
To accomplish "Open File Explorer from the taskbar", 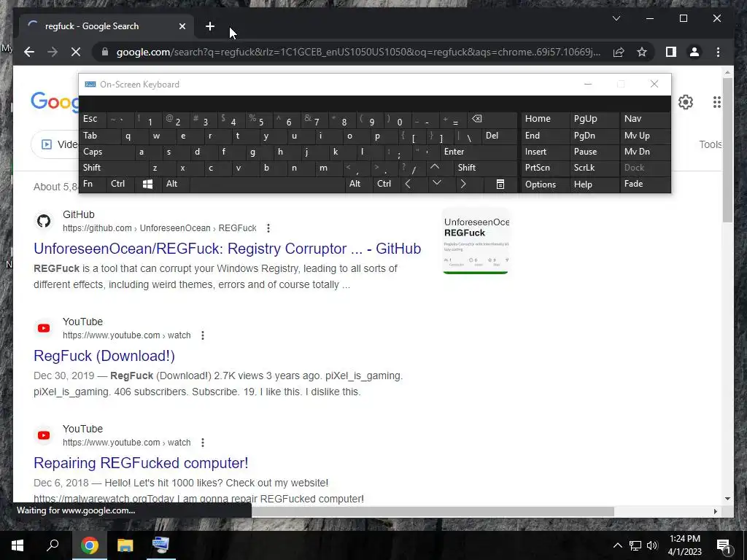I will tap(125, 545).
